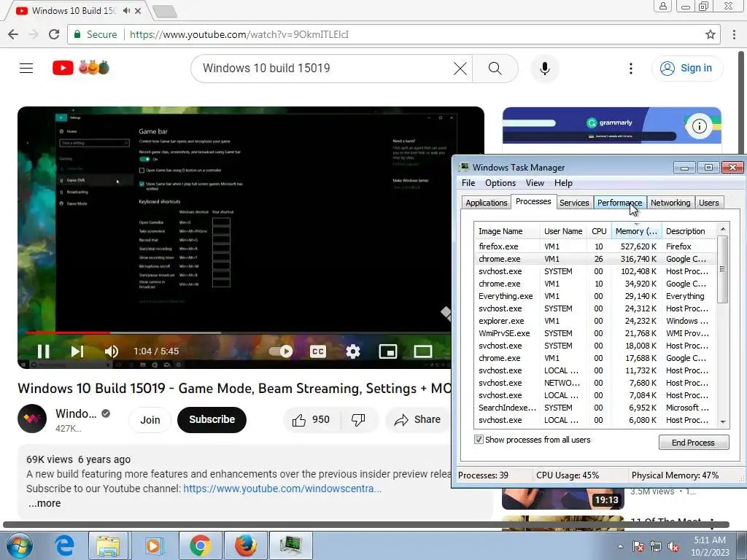Sort by Description column

pos(689,231)
